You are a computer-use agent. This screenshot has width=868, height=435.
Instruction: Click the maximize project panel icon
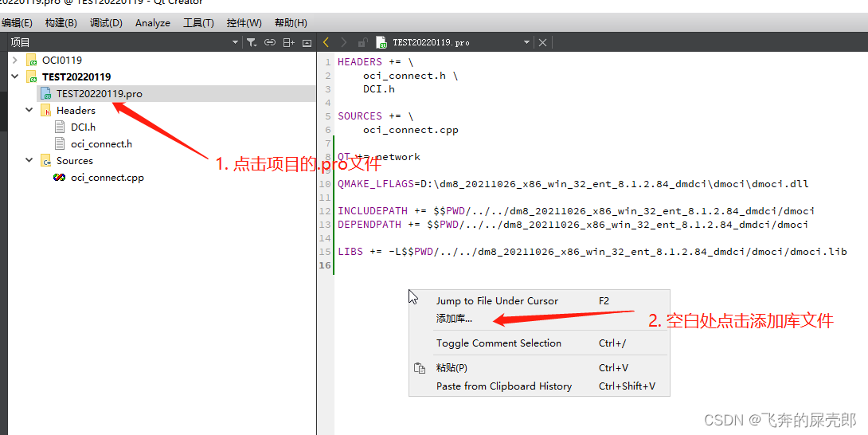[307, 43]
